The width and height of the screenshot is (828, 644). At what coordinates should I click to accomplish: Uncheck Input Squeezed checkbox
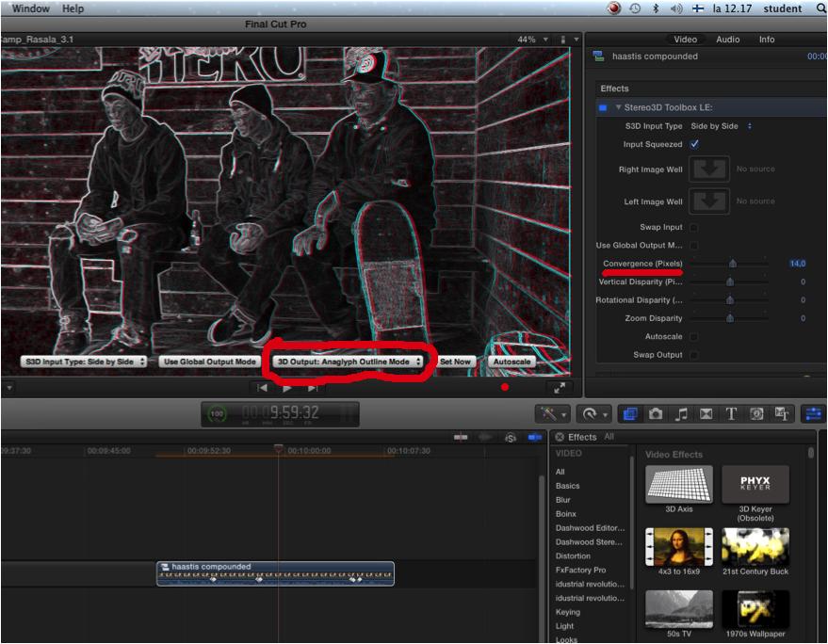tap(694, 144)
